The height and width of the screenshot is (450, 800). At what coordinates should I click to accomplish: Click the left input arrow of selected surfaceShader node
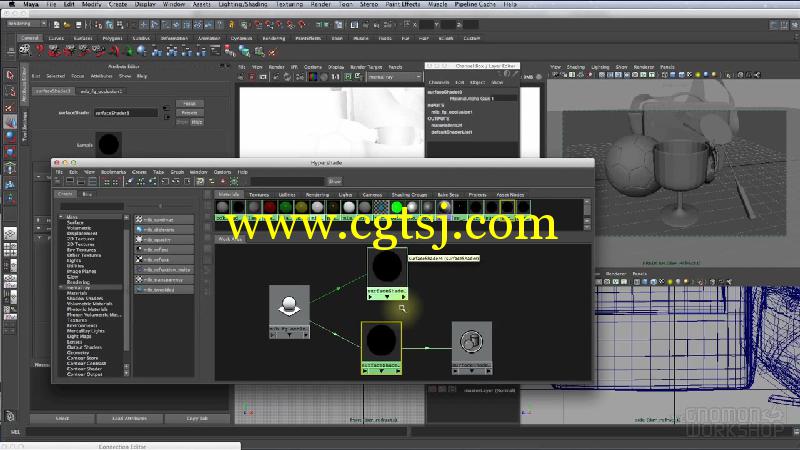pos(365,371)
